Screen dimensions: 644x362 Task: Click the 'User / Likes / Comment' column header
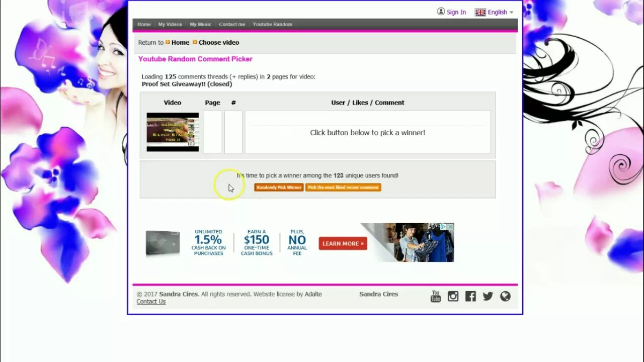pos(367,103)
